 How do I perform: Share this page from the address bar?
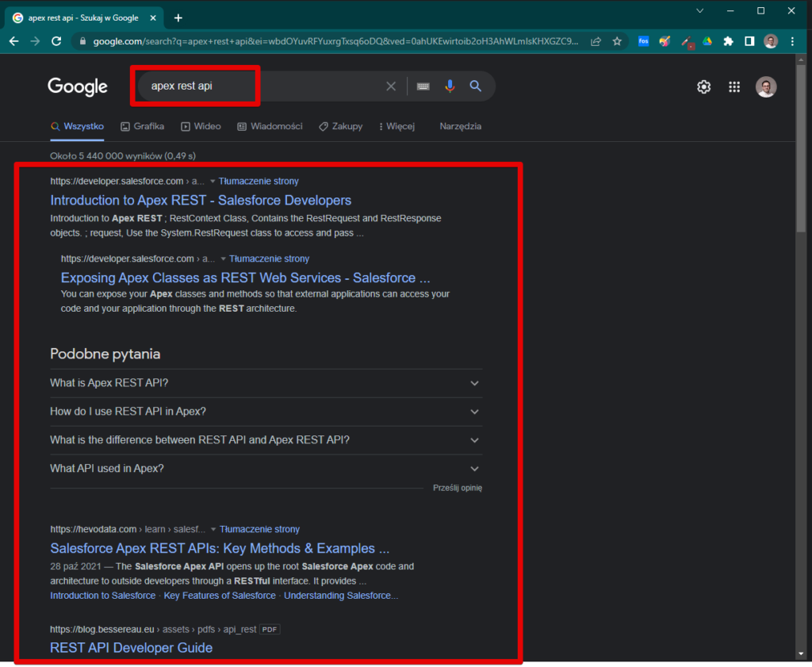point(596,41)
